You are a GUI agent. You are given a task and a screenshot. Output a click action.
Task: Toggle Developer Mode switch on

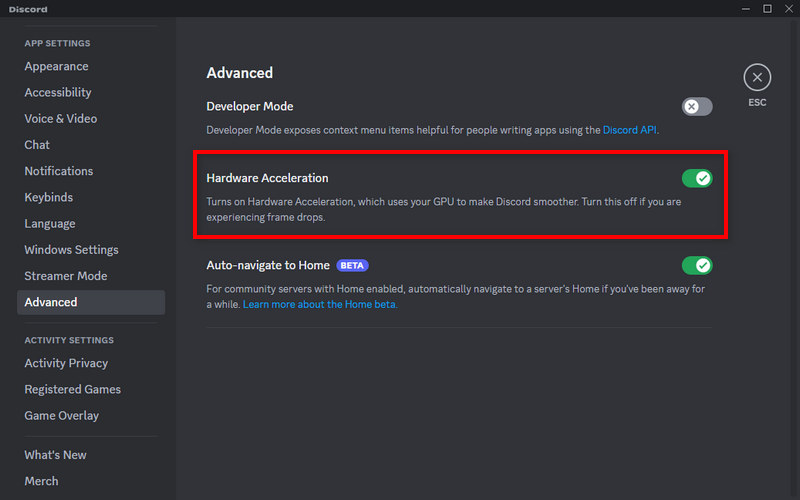pyautogui.click(x=697, y=107)
